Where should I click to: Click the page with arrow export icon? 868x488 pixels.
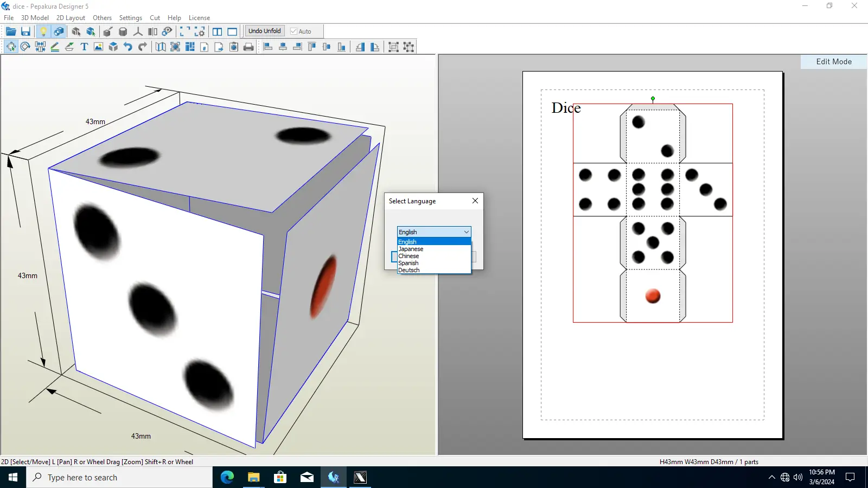219,47
